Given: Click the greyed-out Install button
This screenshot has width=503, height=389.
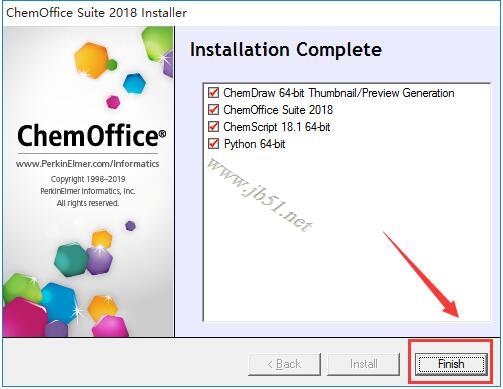Looking at the screenshot, I should (x=363, y=364).
